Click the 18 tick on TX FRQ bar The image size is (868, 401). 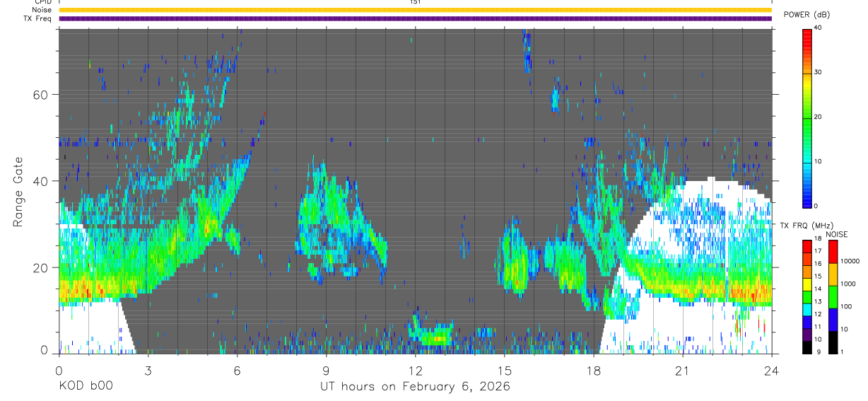point(817,239)
